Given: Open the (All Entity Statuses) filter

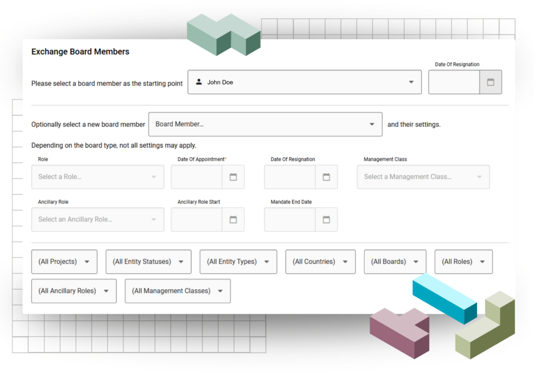Looking at the screenshot, I should coord(148,262).
